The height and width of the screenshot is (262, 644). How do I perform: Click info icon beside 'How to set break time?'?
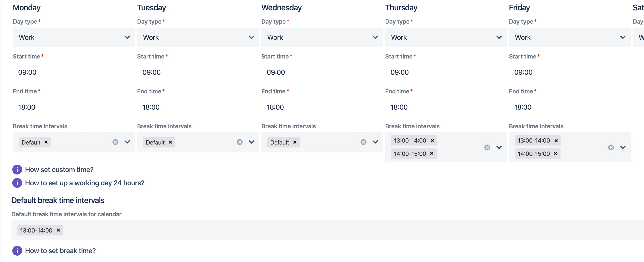coord(17,251)
